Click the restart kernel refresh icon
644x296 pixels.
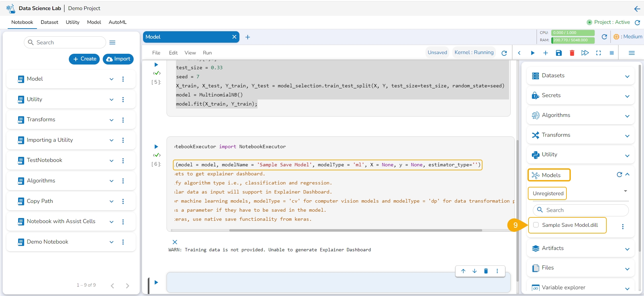(x=504, y=53)
